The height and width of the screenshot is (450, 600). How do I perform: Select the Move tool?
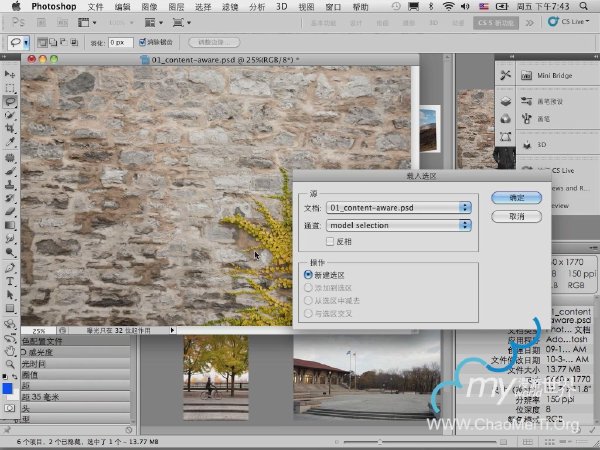click(x=10, y=73)
